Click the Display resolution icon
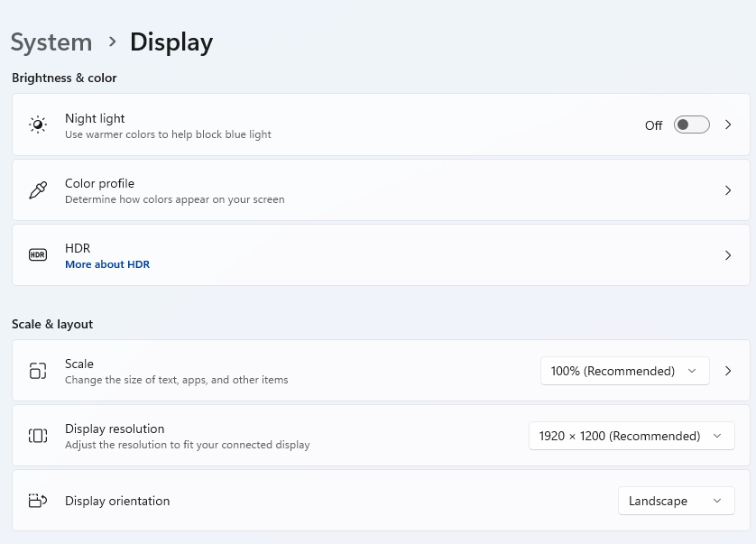Image resolution: width=756 pixels, height=544 pixels. (x=38, y=436)
